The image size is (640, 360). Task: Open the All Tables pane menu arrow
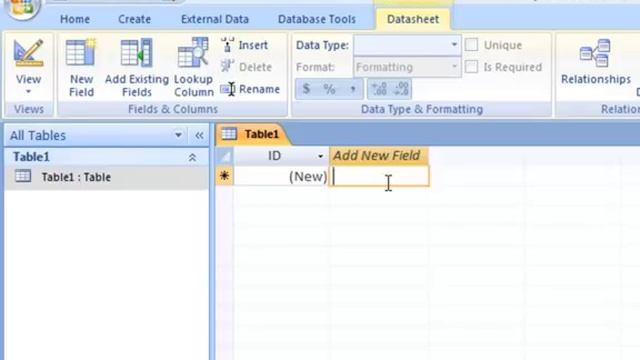point(178,135)
